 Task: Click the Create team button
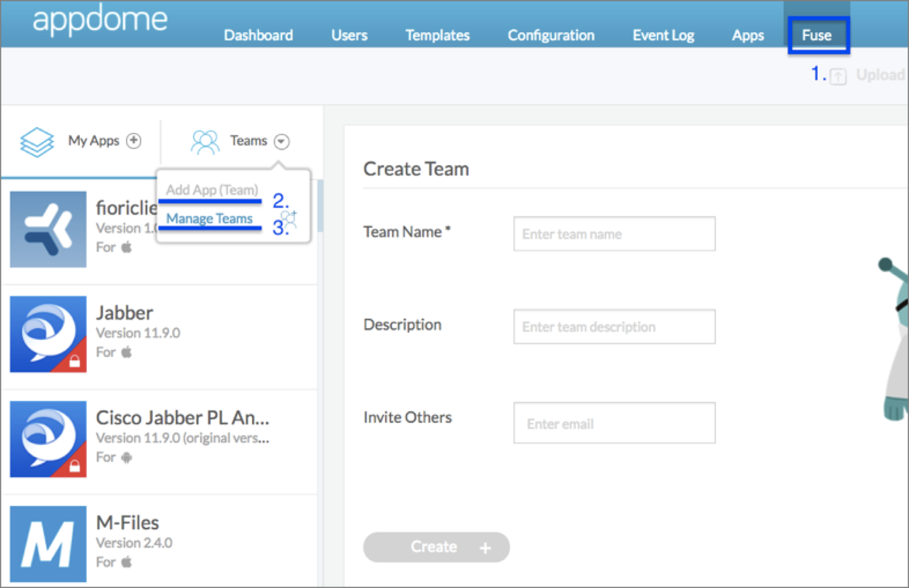(436, 547)
